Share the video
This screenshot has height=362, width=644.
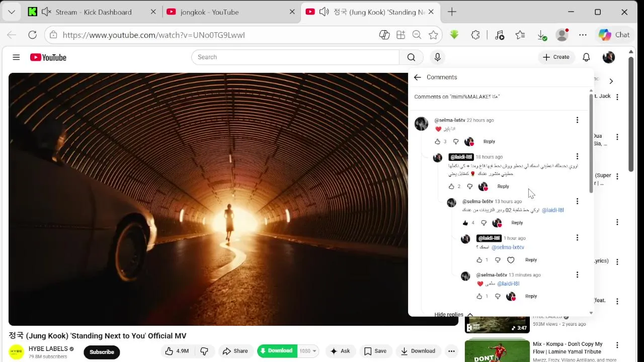coord(235,351)
